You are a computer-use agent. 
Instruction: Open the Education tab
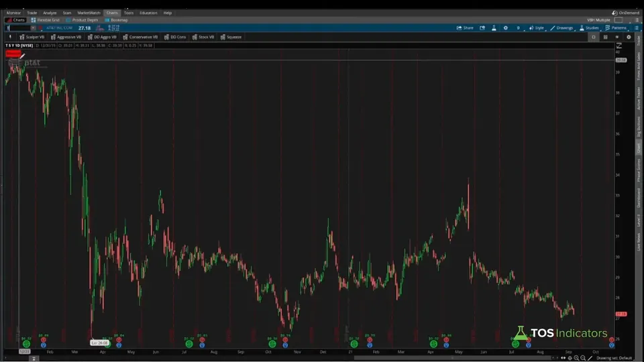pyautogui.click(x=148, y=13)
